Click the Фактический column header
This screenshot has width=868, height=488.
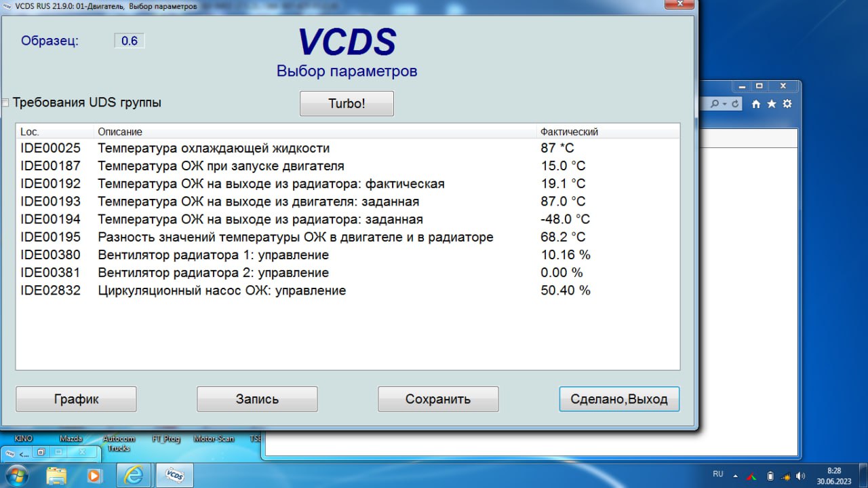(608, 132)
